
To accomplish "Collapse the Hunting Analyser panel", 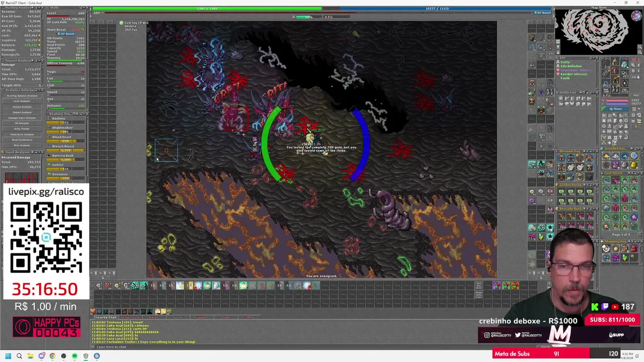I will (x=39, y=8).
